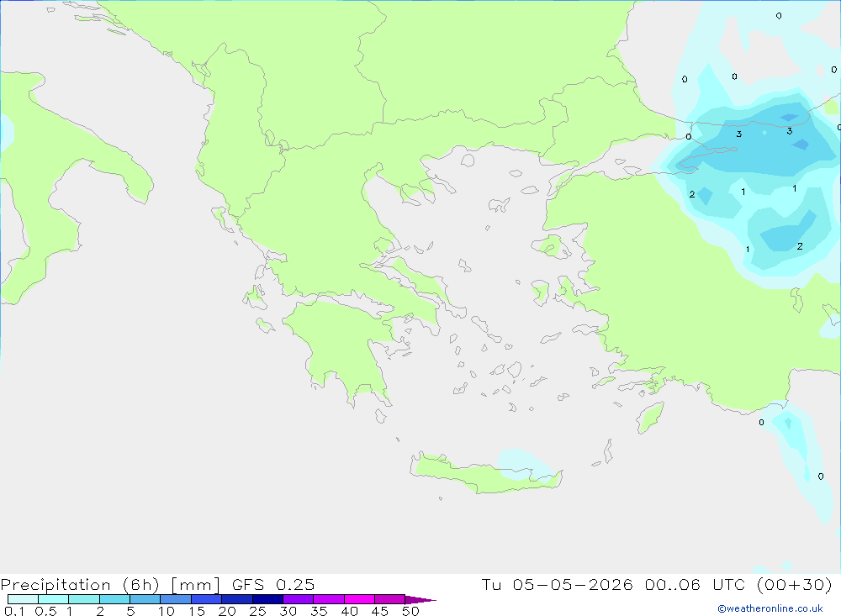Click the island of Crete on the map
Viewport: 841px width, 616px height.
pos(485,475)
